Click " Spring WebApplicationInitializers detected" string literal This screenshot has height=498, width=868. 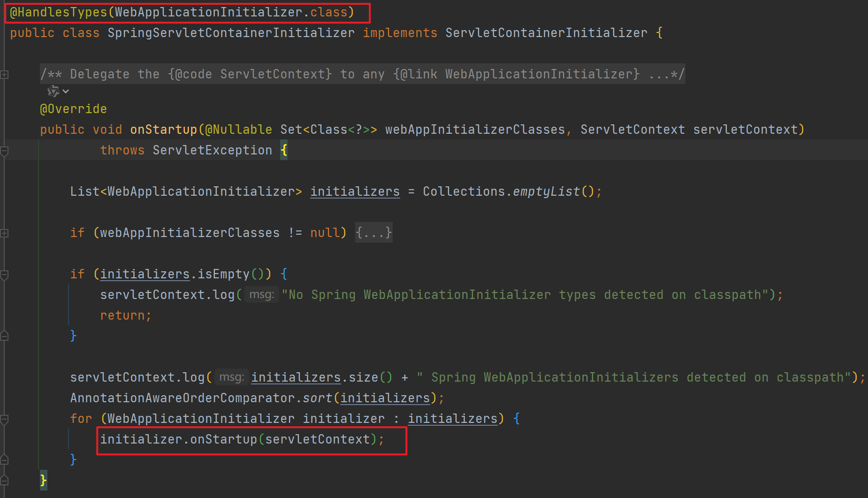point(634,377)
